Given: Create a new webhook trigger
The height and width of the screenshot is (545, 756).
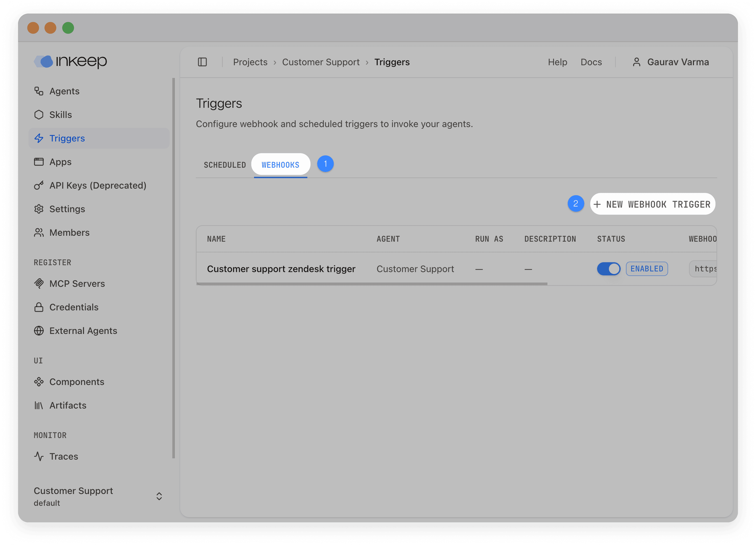Looking at the screenshot, I should point(652,204).
